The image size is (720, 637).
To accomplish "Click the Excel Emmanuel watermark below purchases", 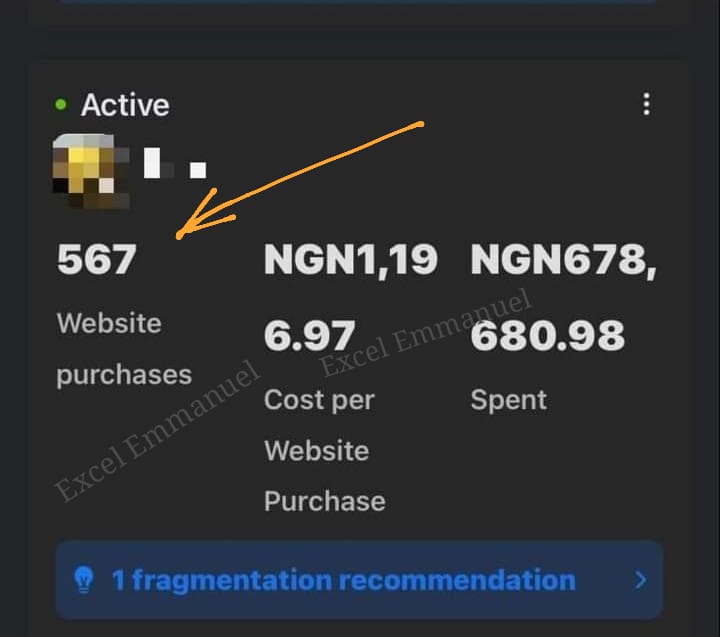I will coord(157,430).
